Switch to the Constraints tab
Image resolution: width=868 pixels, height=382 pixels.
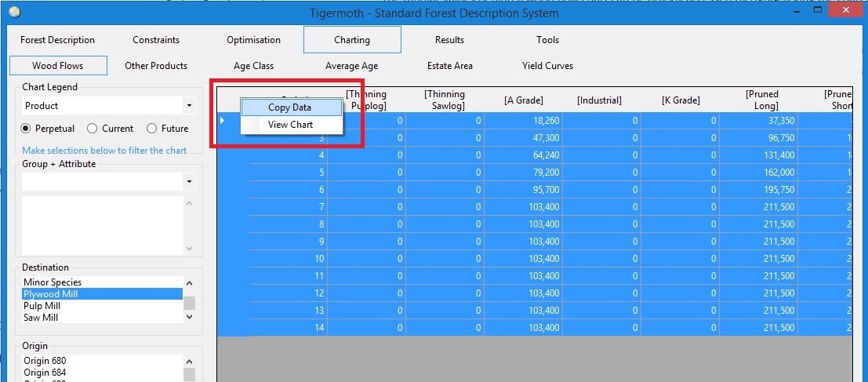click(x=156, y=40)
